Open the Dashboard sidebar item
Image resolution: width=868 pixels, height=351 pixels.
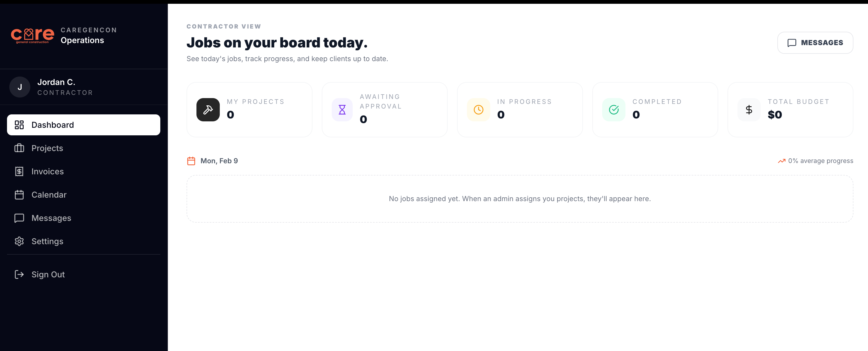point(84,125)
